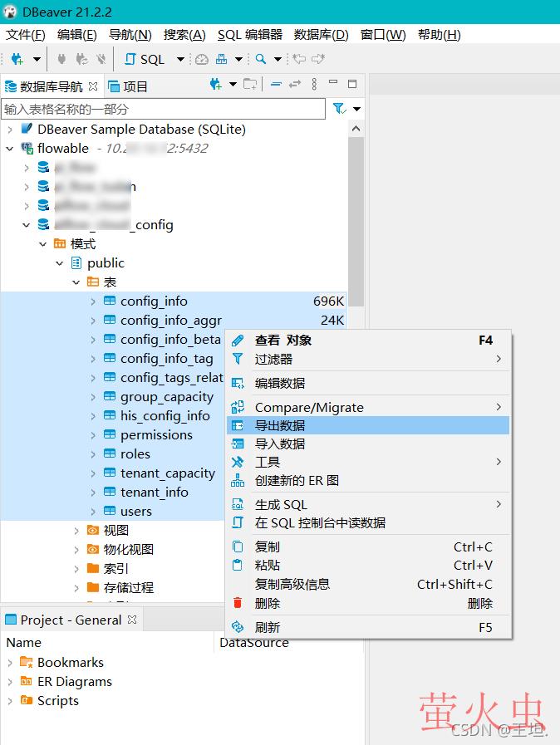560x745 pixels.
Task: Choose 导出数据 from context menu
Action: coord(368,425)
